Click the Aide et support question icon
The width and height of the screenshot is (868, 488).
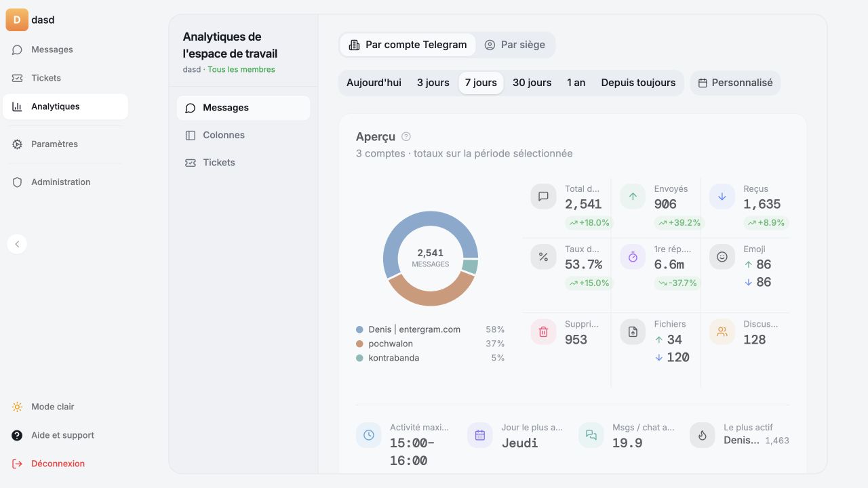tap(18, 435)
